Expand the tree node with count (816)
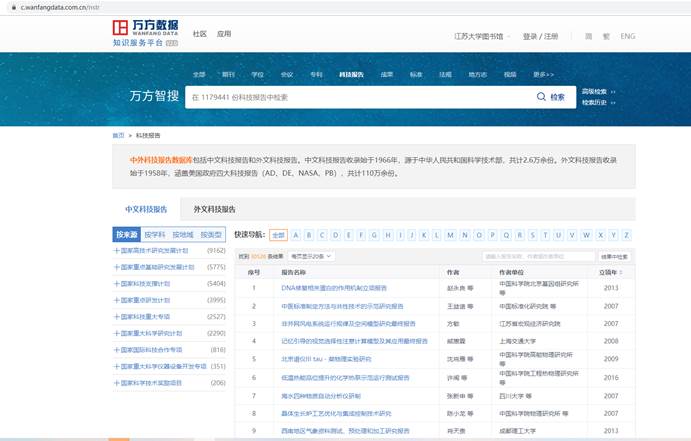 click(116, 350)
